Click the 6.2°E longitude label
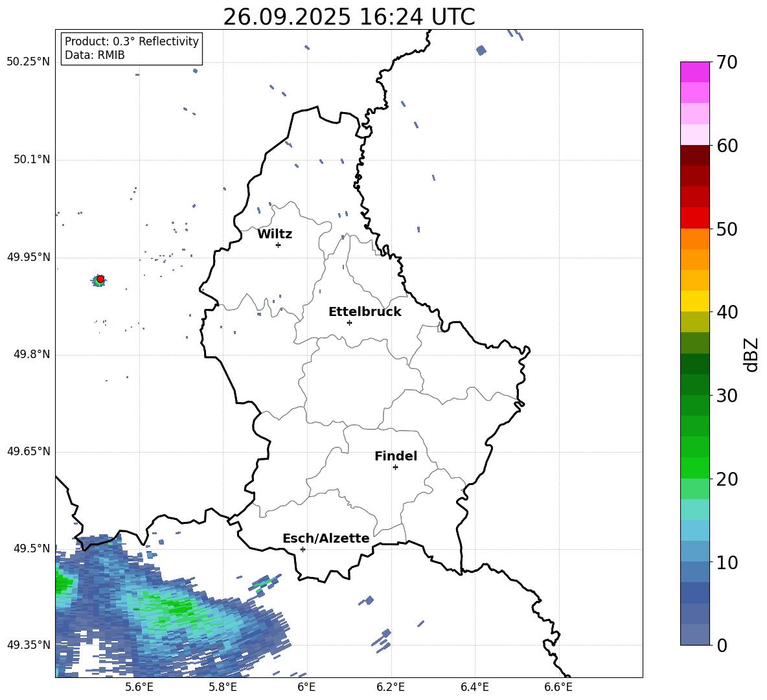 tap(391, 688)
